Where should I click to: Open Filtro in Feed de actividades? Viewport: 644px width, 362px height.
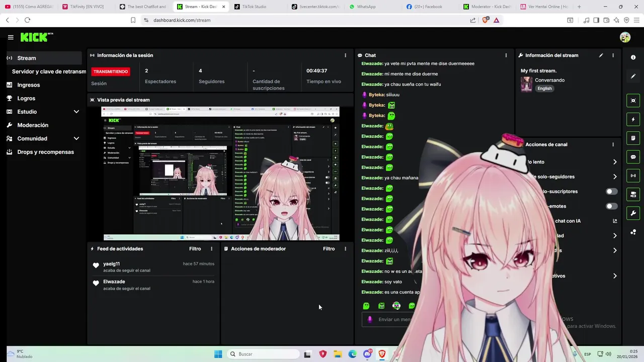coord(195,249)
